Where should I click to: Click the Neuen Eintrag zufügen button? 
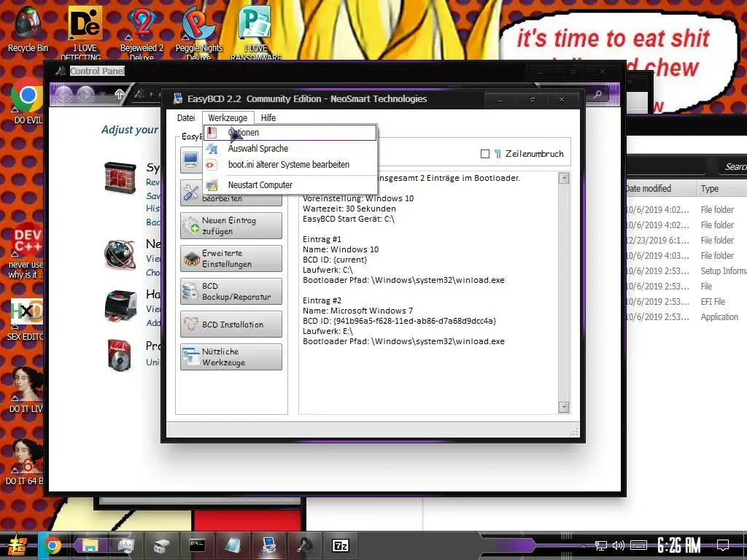(231, 226)
